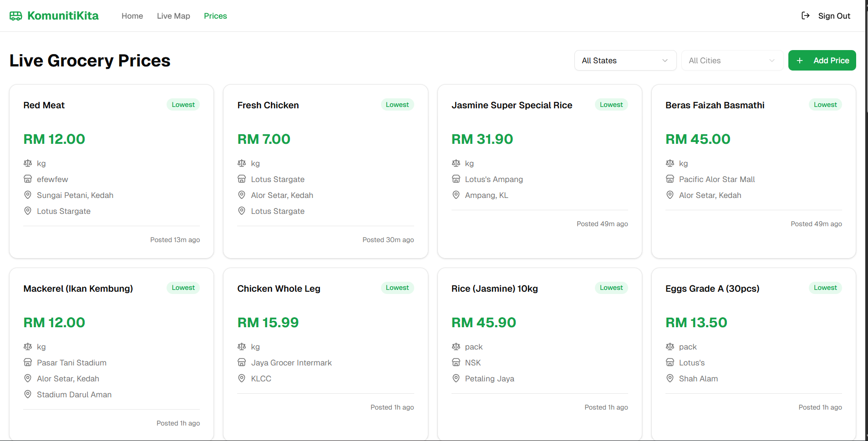
Task: Click the Sign Out link
Action: (834, 16)
